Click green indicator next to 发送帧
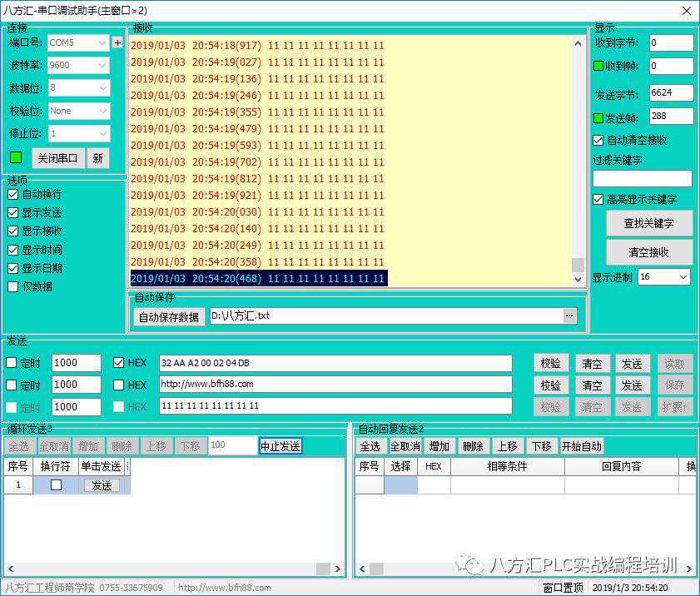Image resolution: width=700 pixels, height=596 pixels. tap(598, 117)
